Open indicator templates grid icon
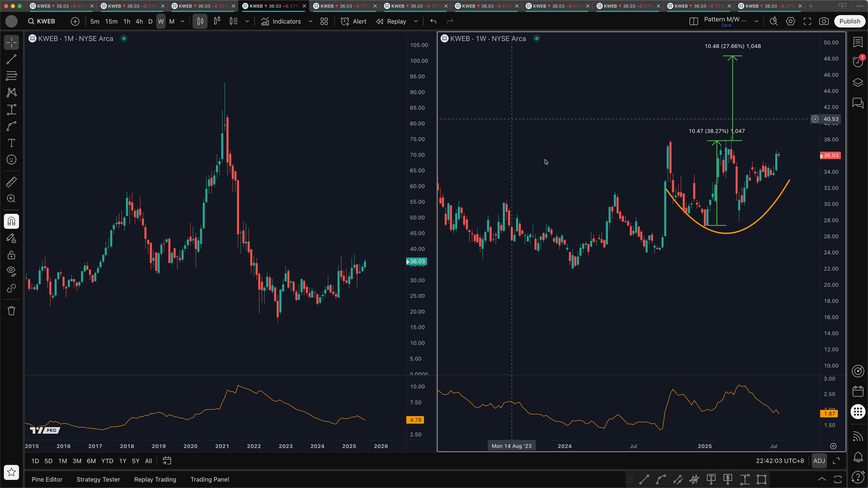Screen dimensions: 868x488 pos(324,21)
